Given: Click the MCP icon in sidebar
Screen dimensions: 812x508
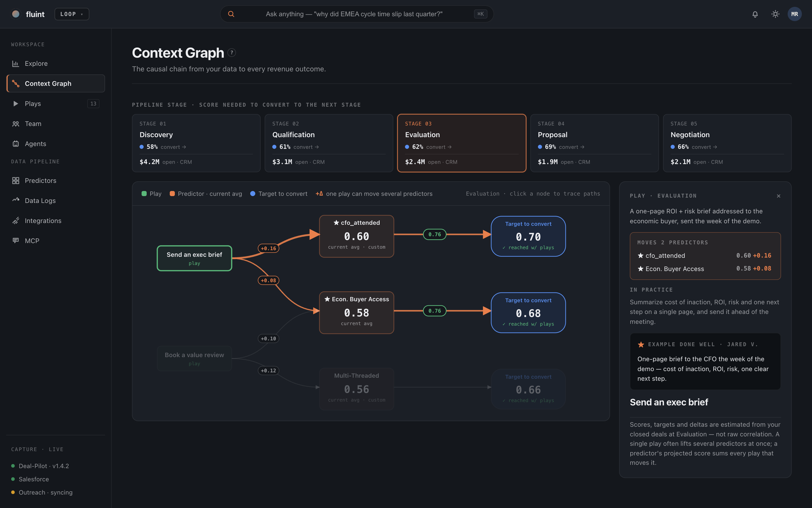Looking at the screenshot, I should point(16,241).
